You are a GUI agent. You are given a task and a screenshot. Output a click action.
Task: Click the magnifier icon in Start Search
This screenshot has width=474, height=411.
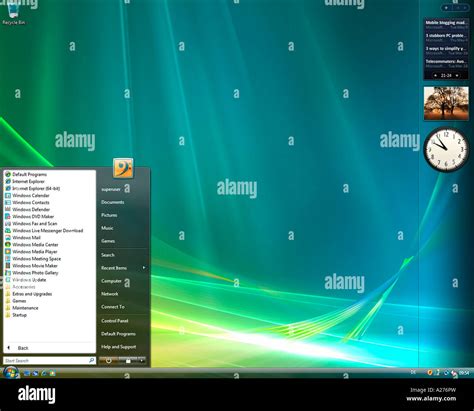91,360
